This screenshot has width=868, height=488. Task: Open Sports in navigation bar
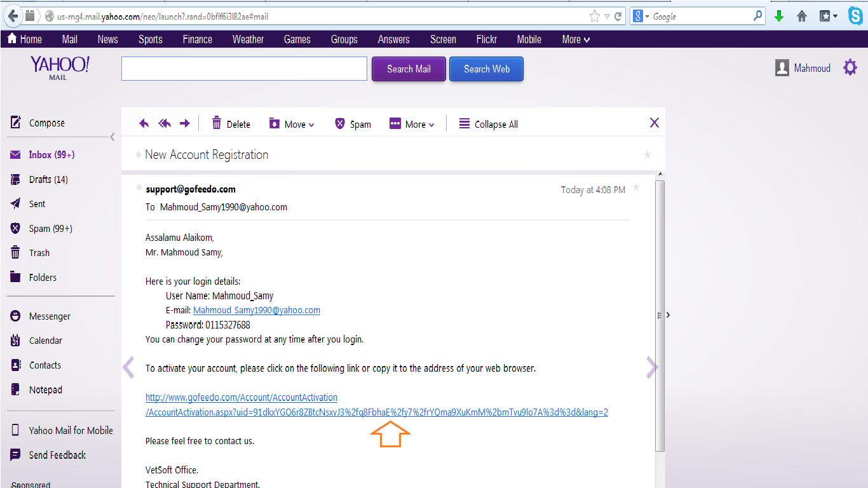(x=151, y=39)
